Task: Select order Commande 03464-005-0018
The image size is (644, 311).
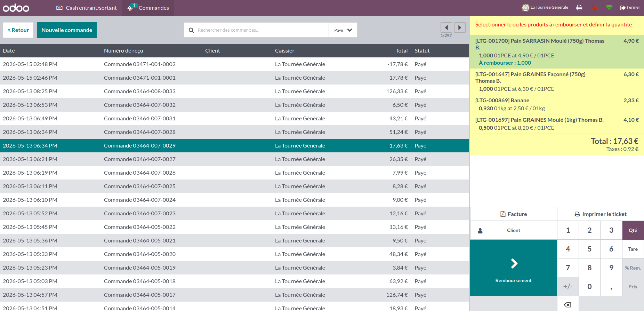Action: (x=234, y=281)
